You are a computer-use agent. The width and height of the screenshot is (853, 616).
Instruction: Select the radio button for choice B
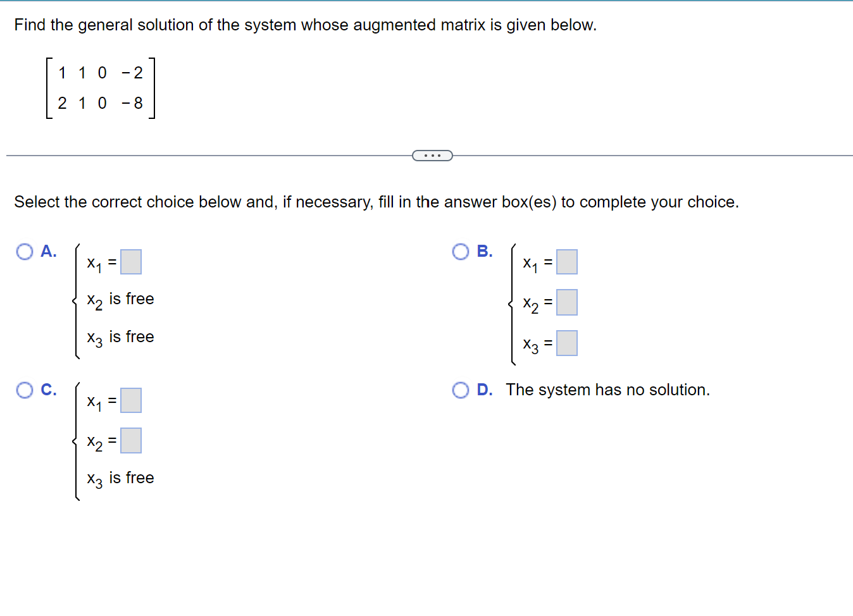pos(459,251)
